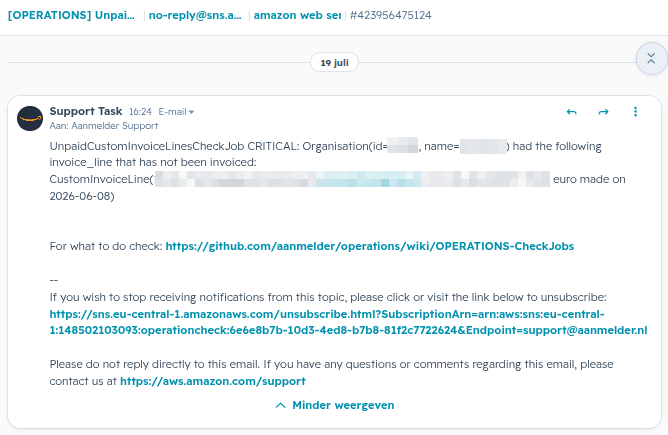Click the Aan: Aanmelder Support recipient line
668x435 pixels.
point(104,126)
